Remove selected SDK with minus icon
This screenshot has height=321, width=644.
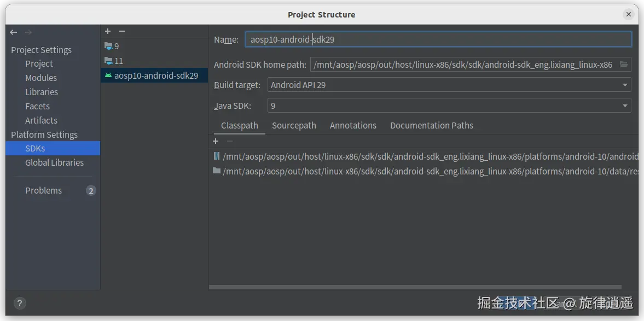coord(122,32)
